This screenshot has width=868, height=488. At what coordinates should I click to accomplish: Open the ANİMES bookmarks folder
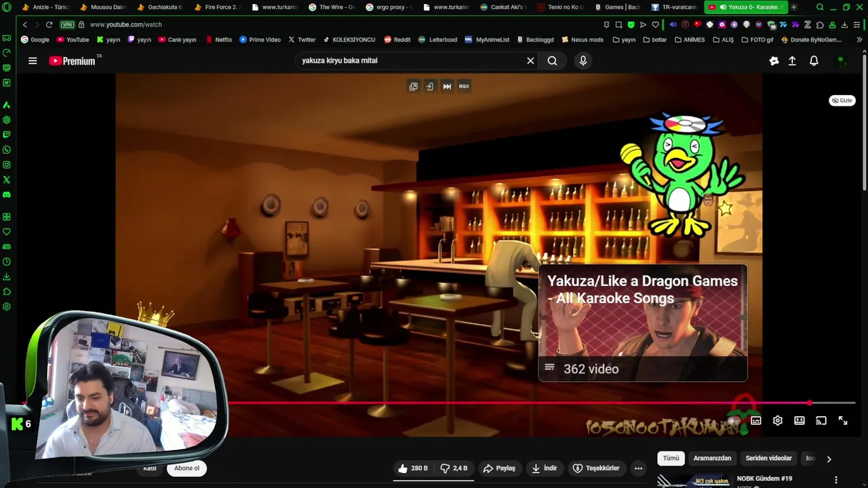click(690, 40)
